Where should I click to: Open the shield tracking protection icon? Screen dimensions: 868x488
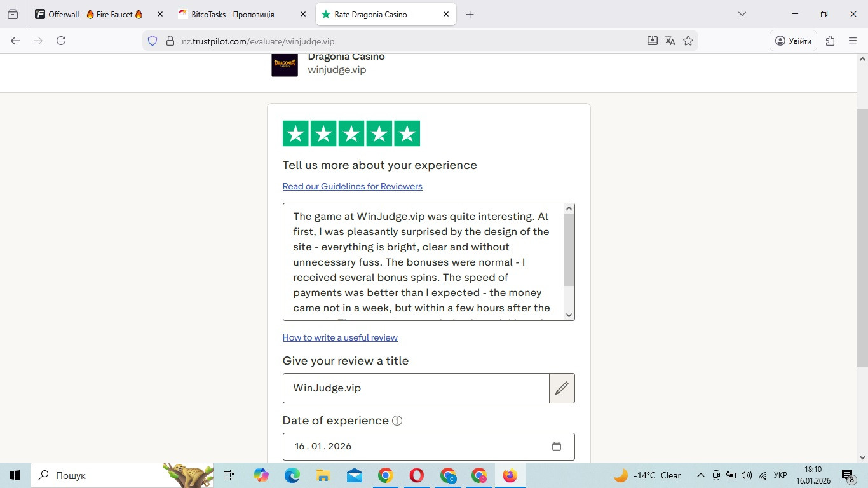pyautogui.click(x=153, y=41)
